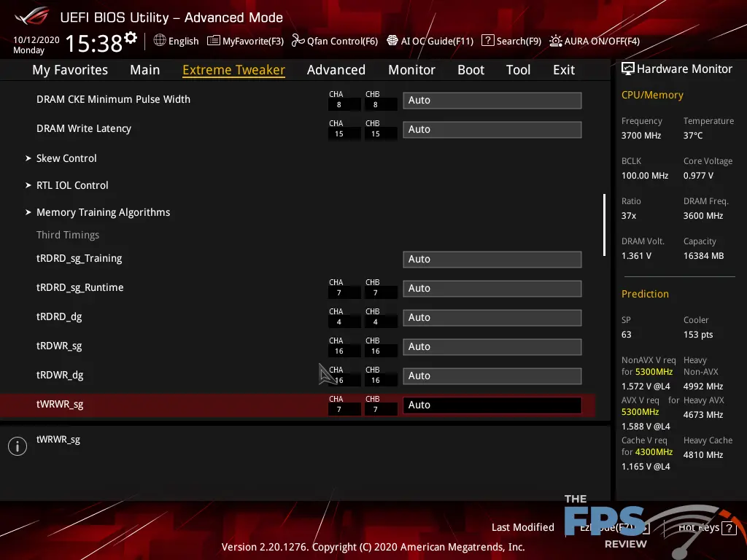Viewport: 747px width, 560px height.
Task: Click the Hot Keys question icon
Action: point(729,528)
